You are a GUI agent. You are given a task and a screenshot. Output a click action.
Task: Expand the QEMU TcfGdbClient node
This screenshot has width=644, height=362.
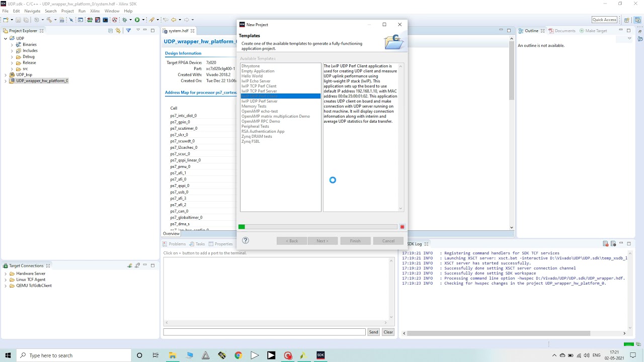[x=6, y=286]
